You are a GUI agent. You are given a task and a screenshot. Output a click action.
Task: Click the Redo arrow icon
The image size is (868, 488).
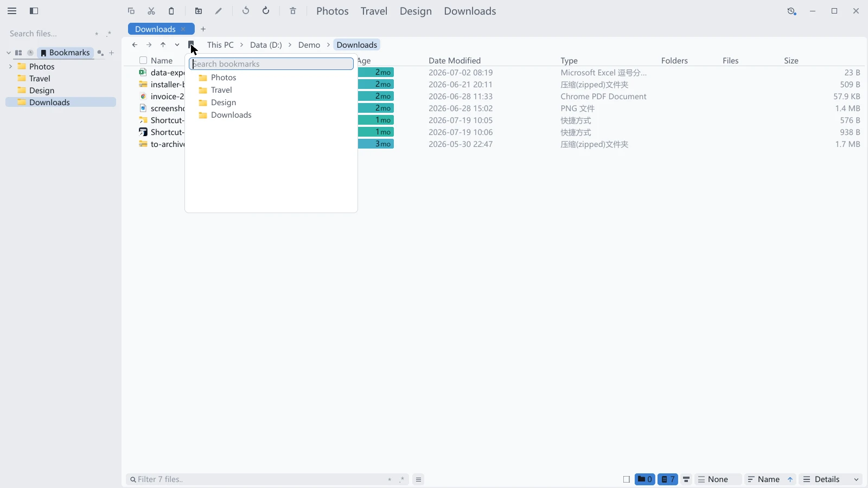click(266, 11)
